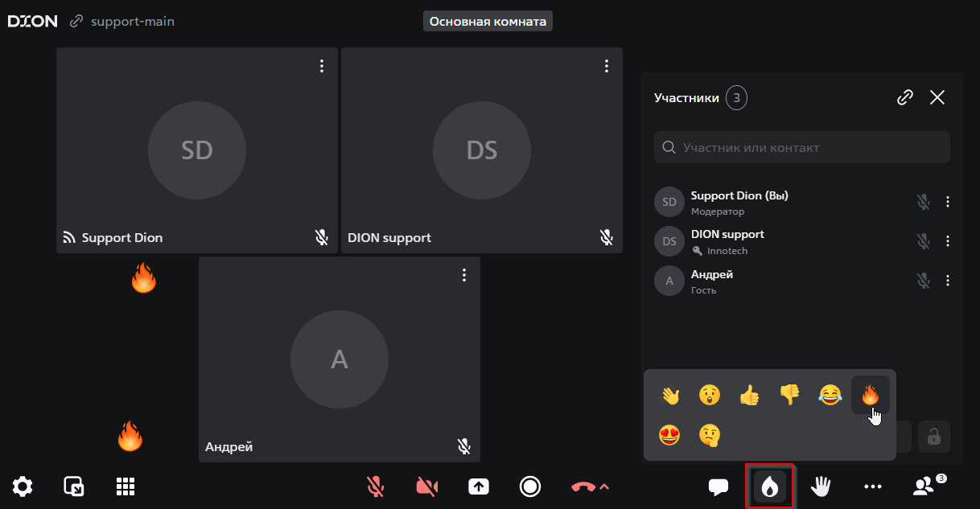The width and height of the screenshot is (980, 509).
Task: Click the Основная комната room label
Action: [488, 22]
